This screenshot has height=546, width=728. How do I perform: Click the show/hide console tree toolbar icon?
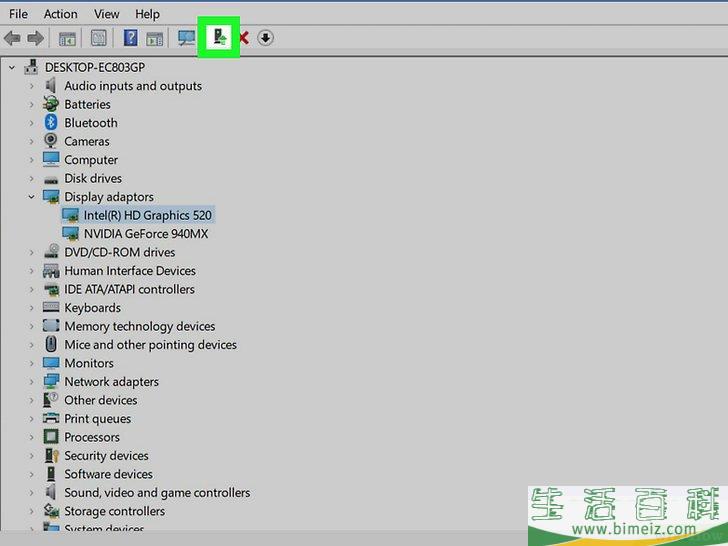pos(67,38)
